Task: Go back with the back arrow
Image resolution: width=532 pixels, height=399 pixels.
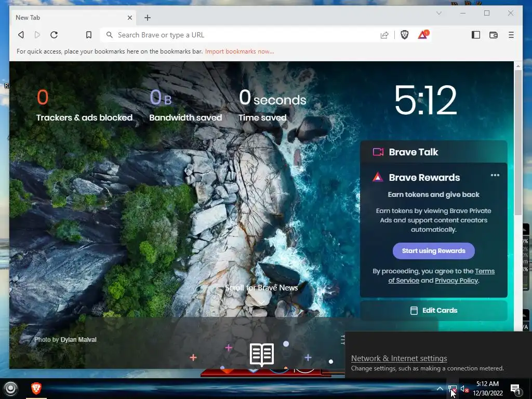Action: click(x=21, y=35)
